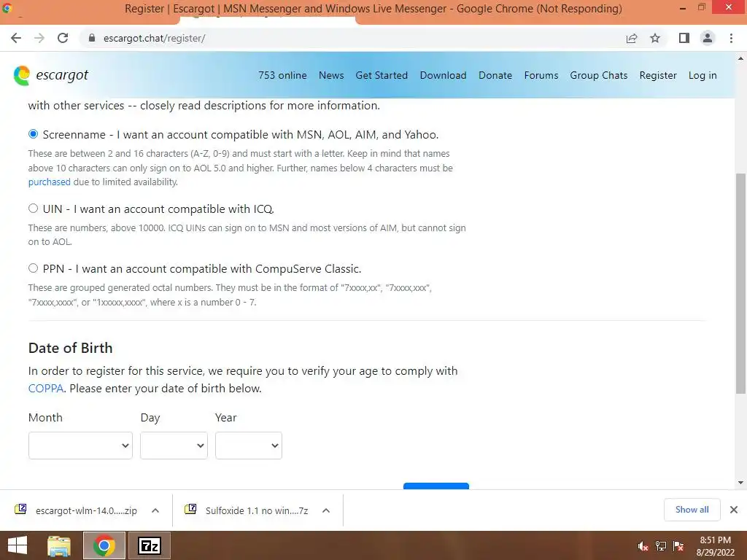Open the Month dropdown
Screen dimensions: 747x560
click(x=80, y=446)
